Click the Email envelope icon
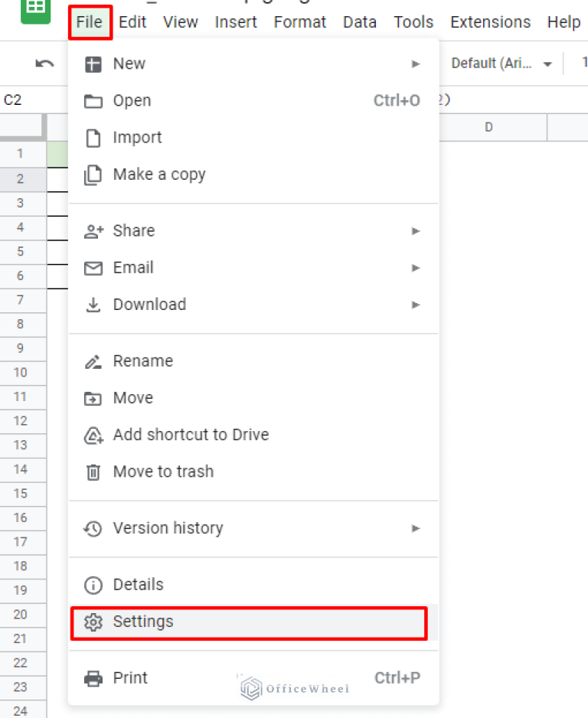 [93, 268]
